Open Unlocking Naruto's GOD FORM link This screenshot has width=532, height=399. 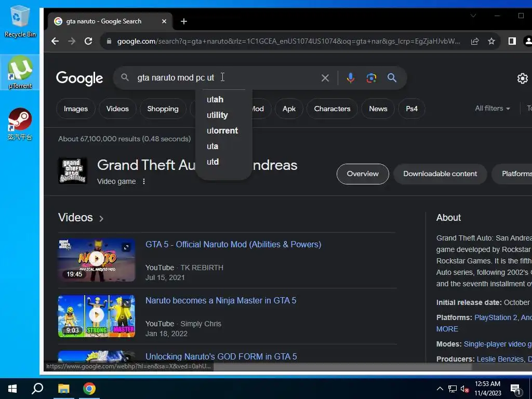pyautogui.click(x=221, y=356)
